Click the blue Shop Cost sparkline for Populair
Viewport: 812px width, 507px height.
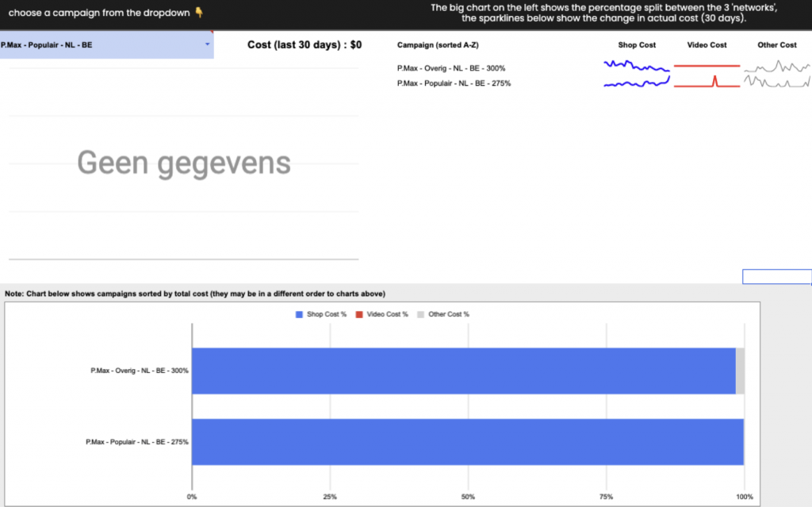[x=637, y=82]
